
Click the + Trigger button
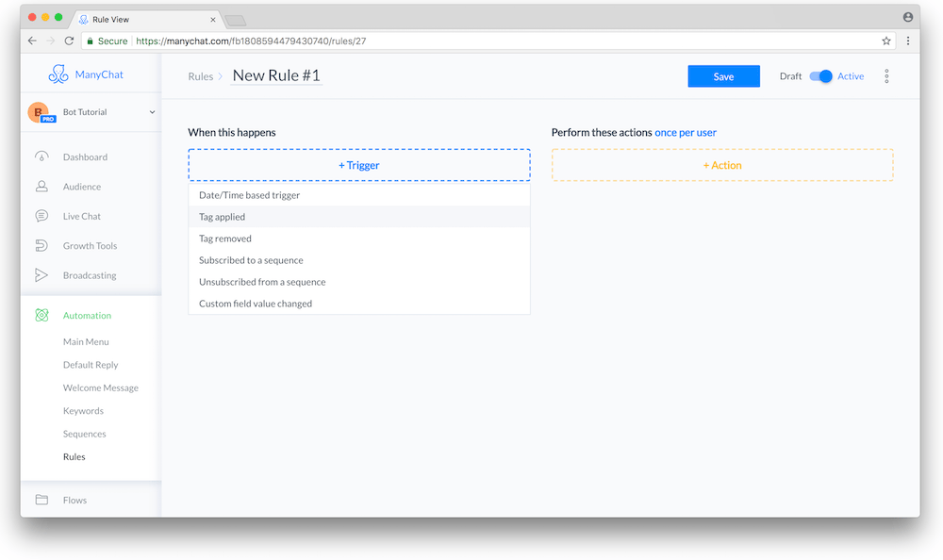[x=359, y=165]
